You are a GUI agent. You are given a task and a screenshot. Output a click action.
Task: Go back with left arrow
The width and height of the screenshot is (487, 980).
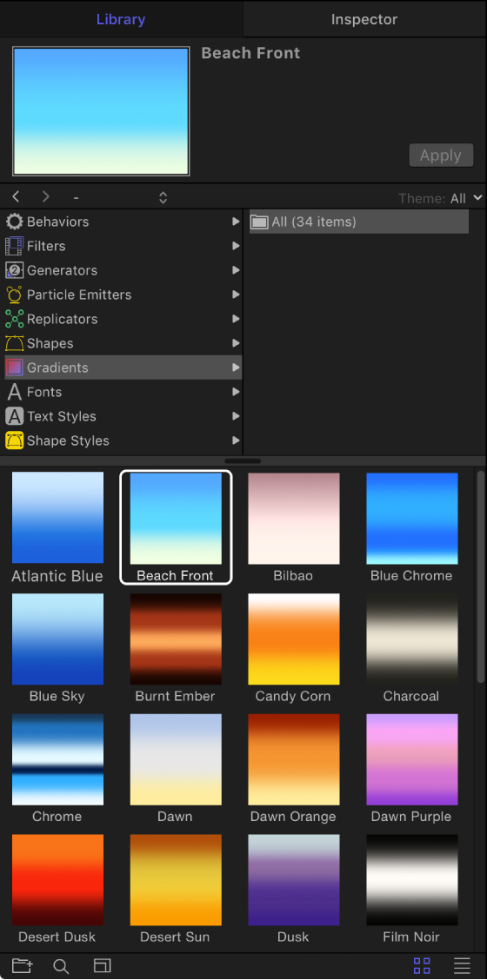coord(17,197)
